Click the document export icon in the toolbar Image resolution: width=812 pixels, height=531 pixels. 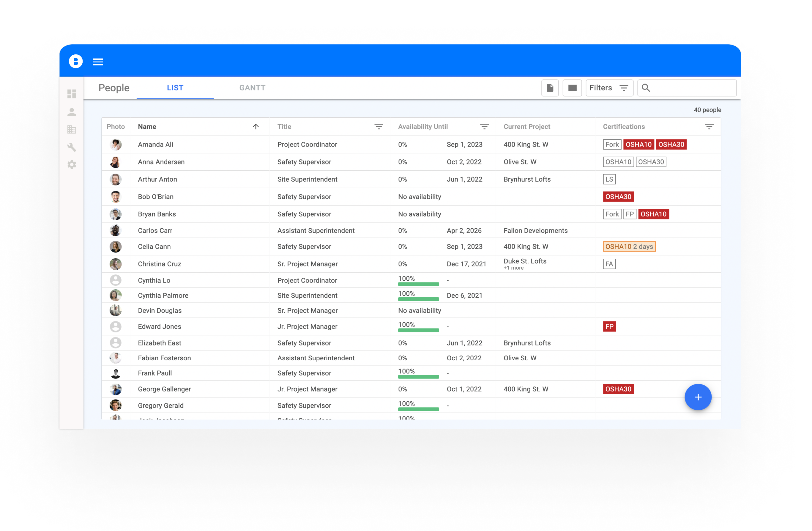(x=550, y=88)
